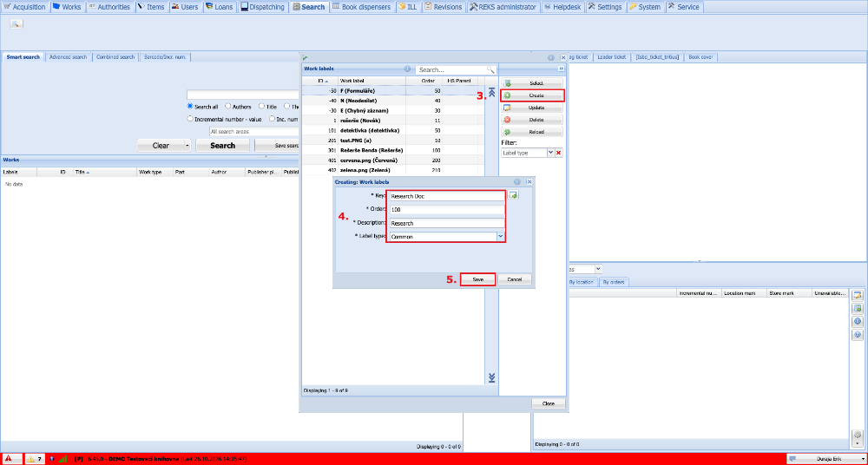Open the gear settings menu at grid bottom
868x465 pixels.
[x=858, y=437]
